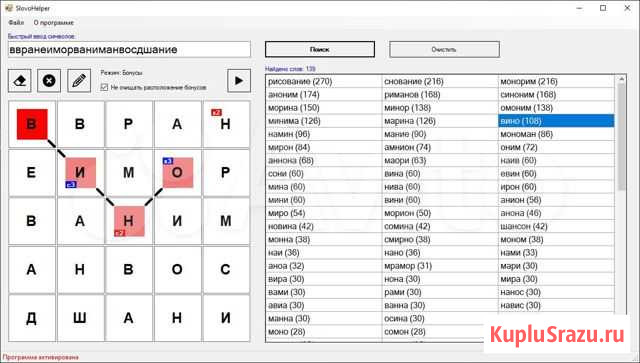Select the eraser tool icon

[20, 80]
